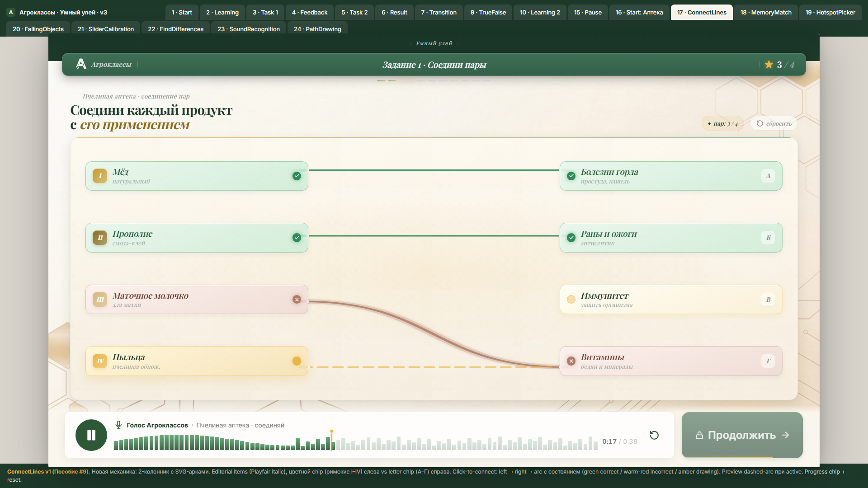Click the red cross on Маточное молочко
The height and width of the screenshot is (488, 868).
297,299
